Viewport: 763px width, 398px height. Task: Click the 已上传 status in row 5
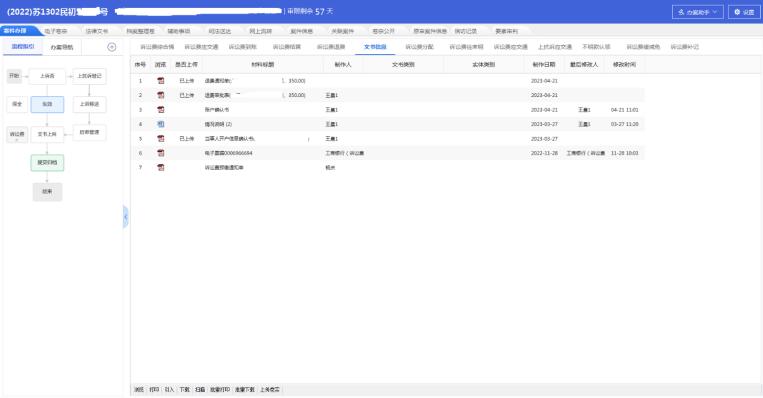coord(187,139)
